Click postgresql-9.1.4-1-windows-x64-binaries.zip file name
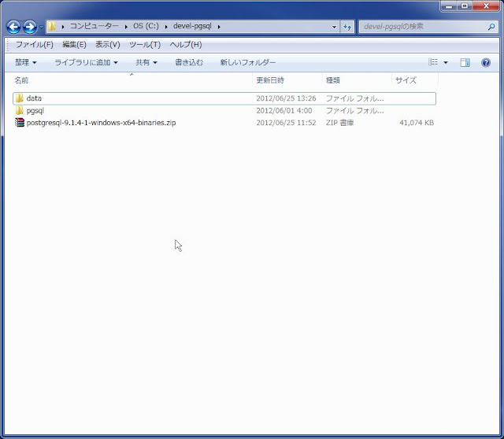The image size is (504, 439). click(x=101, y=123)
